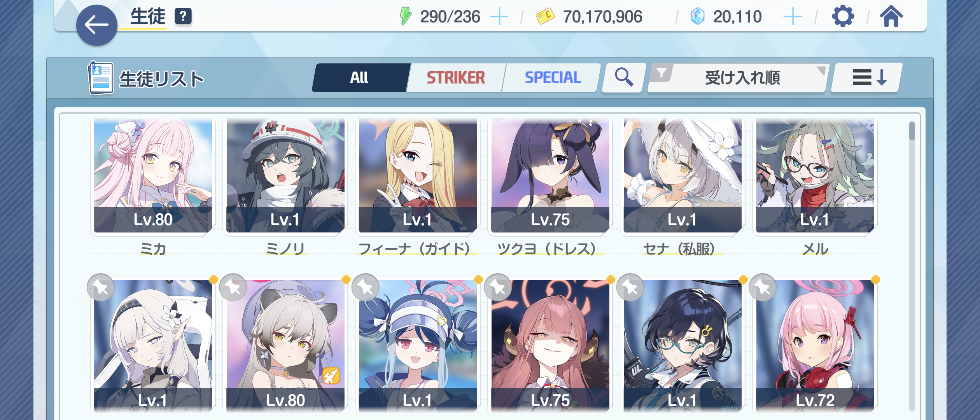Image resolution: width=980 pixels, height=420 pixels.
Task: Open ツクヨ（ドレス）student portrait
Action: tap(550, 176)
